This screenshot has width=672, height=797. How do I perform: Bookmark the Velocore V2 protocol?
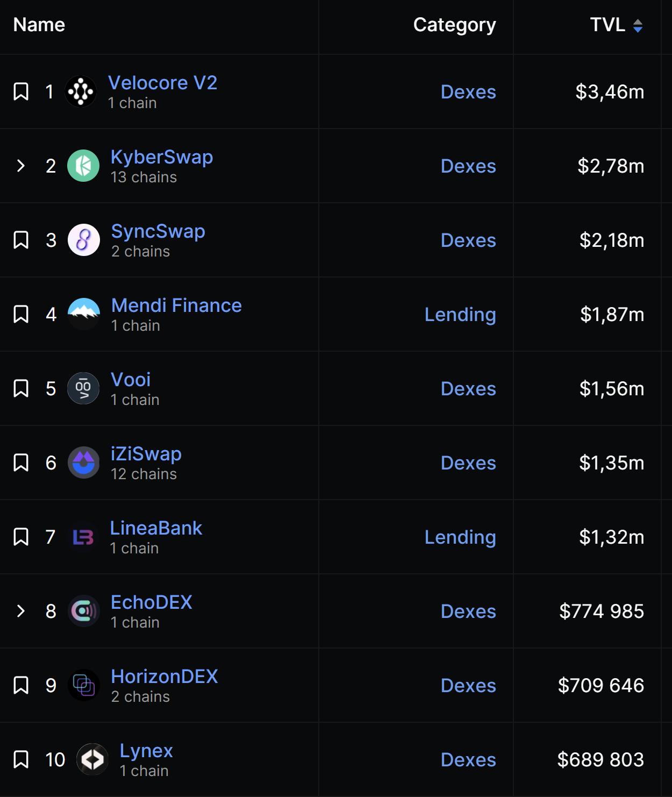pos(21,91)
